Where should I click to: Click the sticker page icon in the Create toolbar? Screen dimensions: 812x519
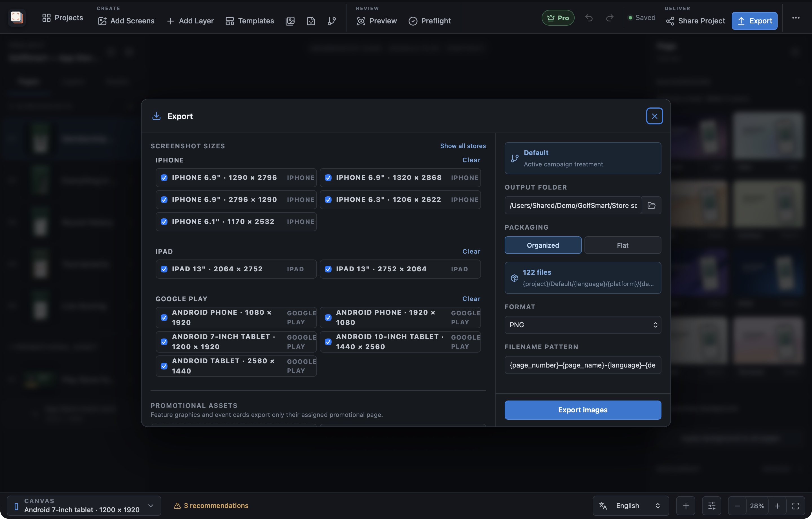[311, 21]
